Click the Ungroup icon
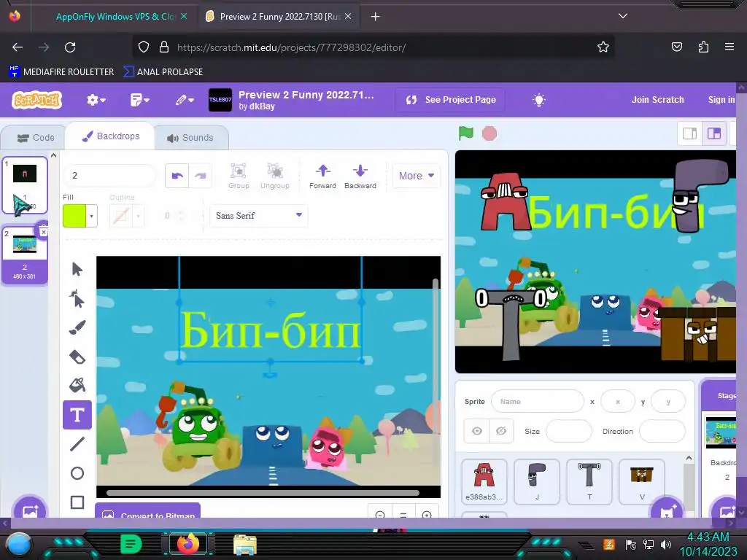The image size is (747, 560). click(x=275, y=176)
